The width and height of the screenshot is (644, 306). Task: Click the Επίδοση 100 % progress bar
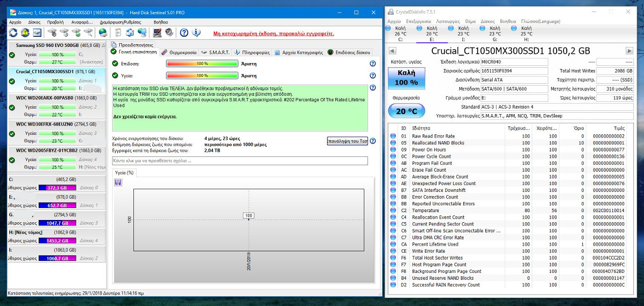(202, 64)
